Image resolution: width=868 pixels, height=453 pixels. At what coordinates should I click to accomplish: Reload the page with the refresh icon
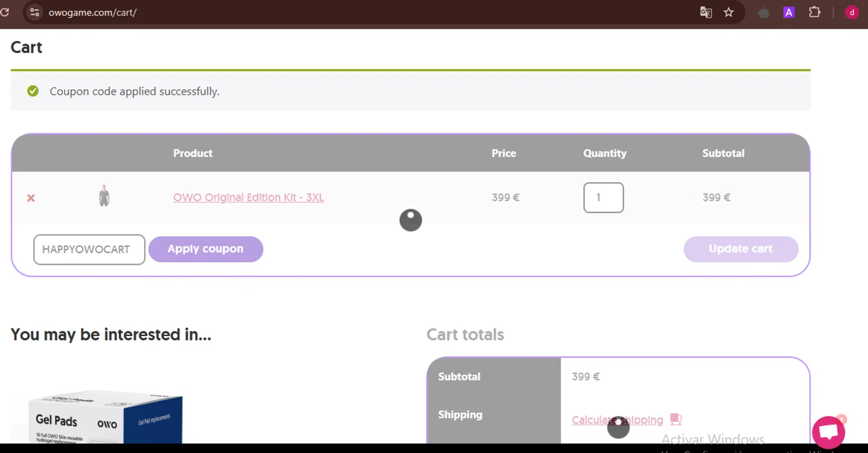[4, 12]
